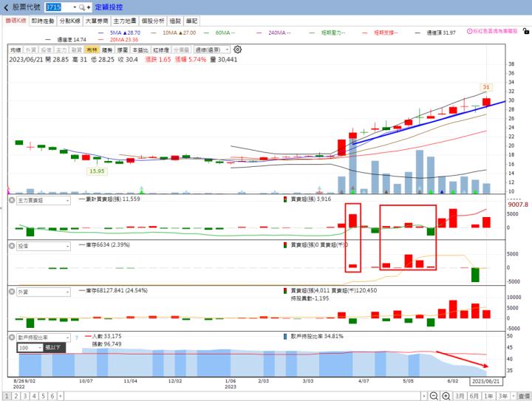Switch to the 大單券商 tab
Screen dimensions: 532x401
pyautogui.click(x=97, y=21)
